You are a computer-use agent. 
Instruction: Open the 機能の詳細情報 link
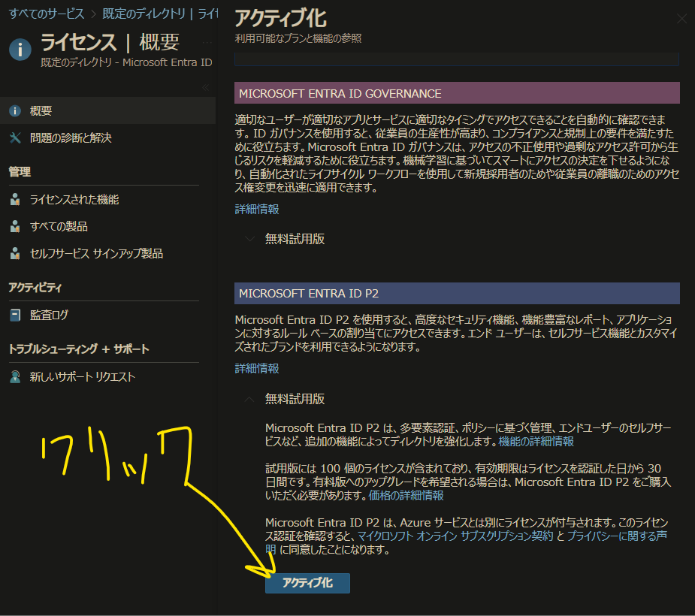coord(536,442)
